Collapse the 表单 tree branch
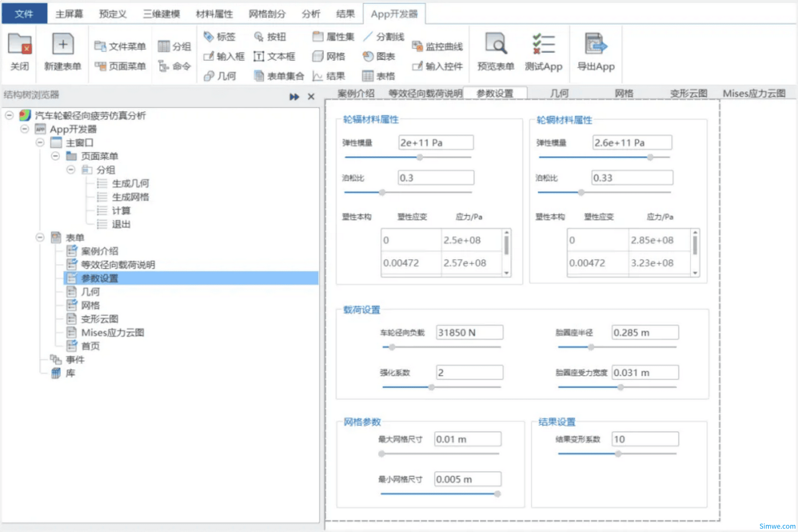Image resolution: width=798 pixels, height=532 pixels. (x=39, y=237)
